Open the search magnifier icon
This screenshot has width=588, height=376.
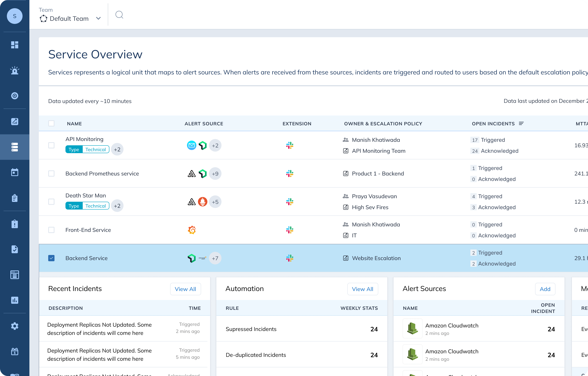click(119, 15)
